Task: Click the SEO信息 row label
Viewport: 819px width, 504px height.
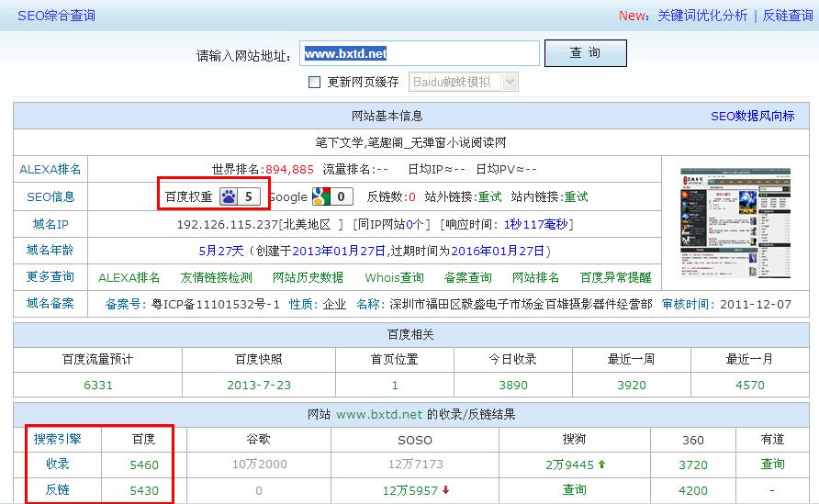Action: [x=50, y=196]
